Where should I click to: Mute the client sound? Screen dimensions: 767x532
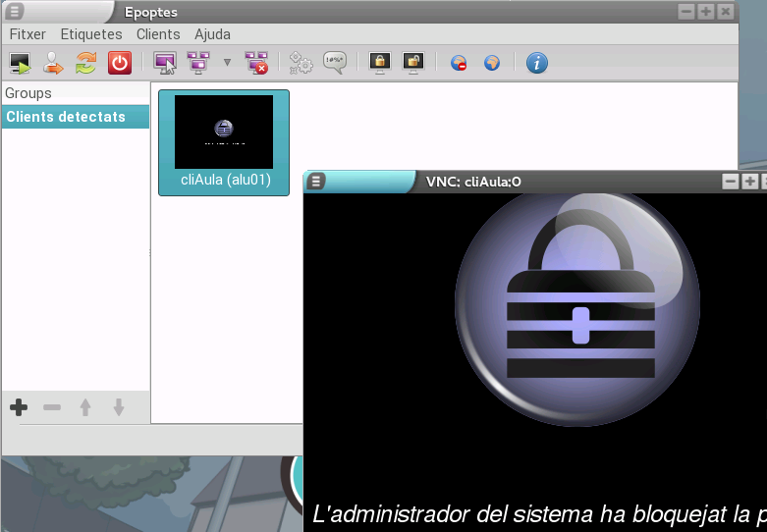(x=459, y=63)
